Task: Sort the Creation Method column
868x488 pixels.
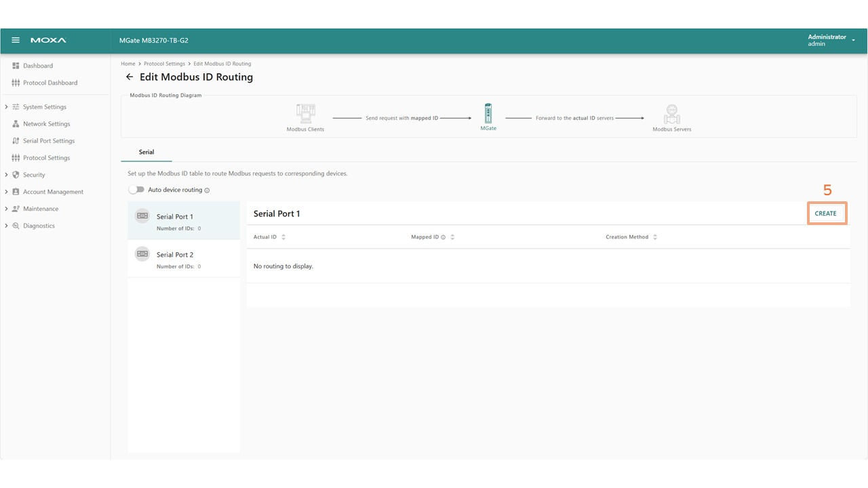Action: 655,237
